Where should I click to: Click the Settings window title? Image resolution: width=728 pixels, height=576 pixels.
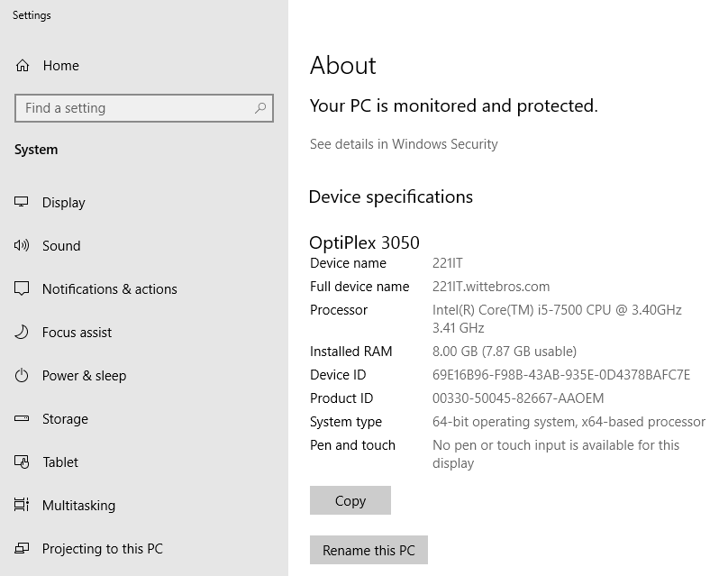click(32, 15)
